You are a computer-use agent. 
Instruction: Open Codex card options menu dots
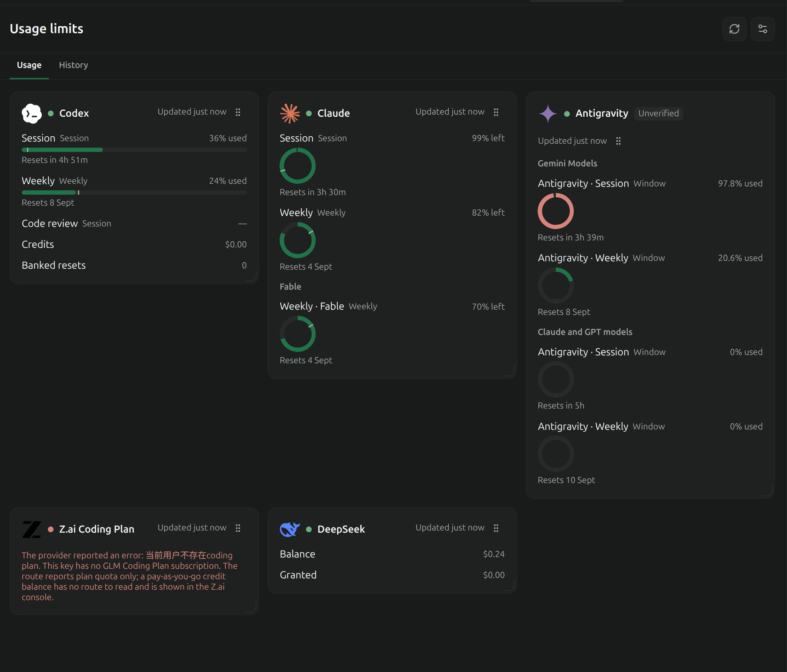[x=238, y=112]
